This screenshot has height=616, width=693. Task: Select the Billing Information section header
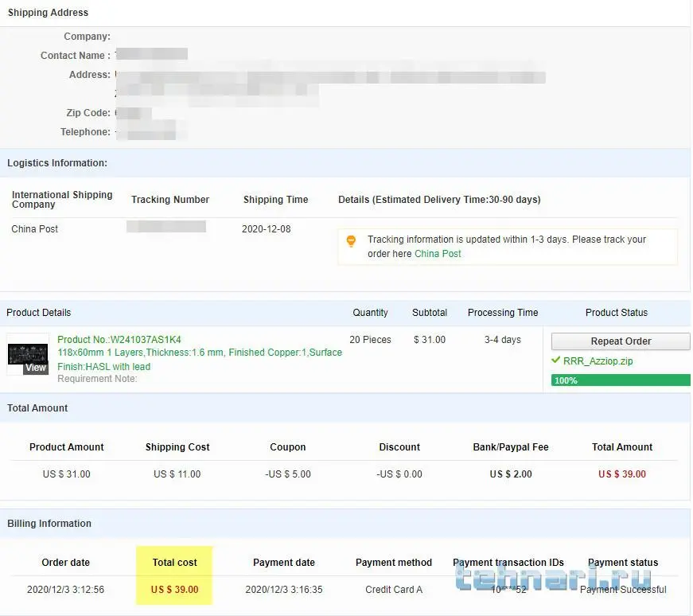(x=49, y=524)
